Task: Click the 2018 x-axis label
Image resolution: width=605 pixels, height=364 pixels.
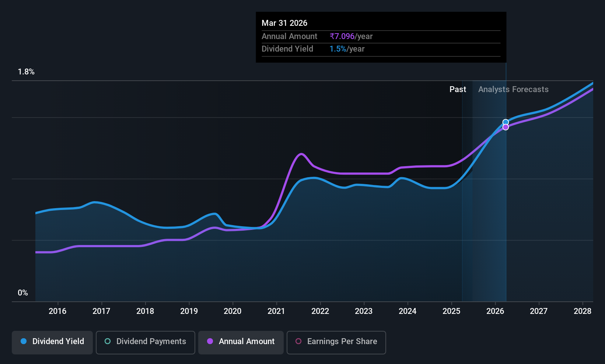Action: [145, 311]
